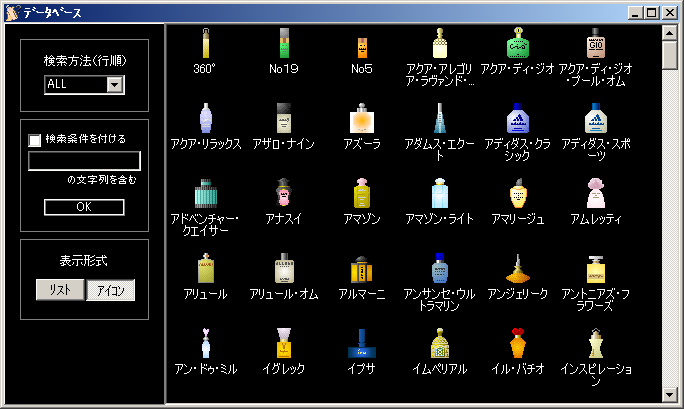The height and width of the screenshot is (409, 684).
Task: Select the アディダス・クラシック bottle icon
Action: click(x=518, y=119)
